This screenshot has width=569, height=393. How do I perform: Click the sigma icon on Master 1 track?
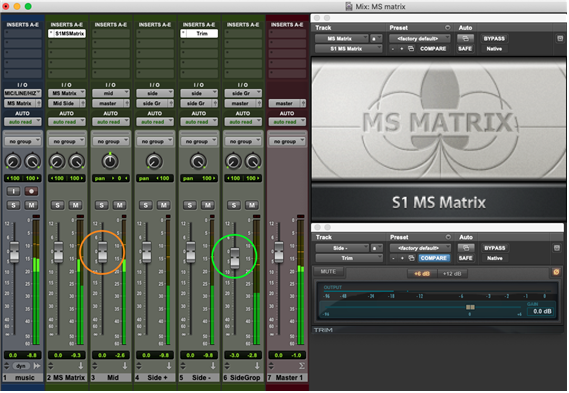coord(301,366)
